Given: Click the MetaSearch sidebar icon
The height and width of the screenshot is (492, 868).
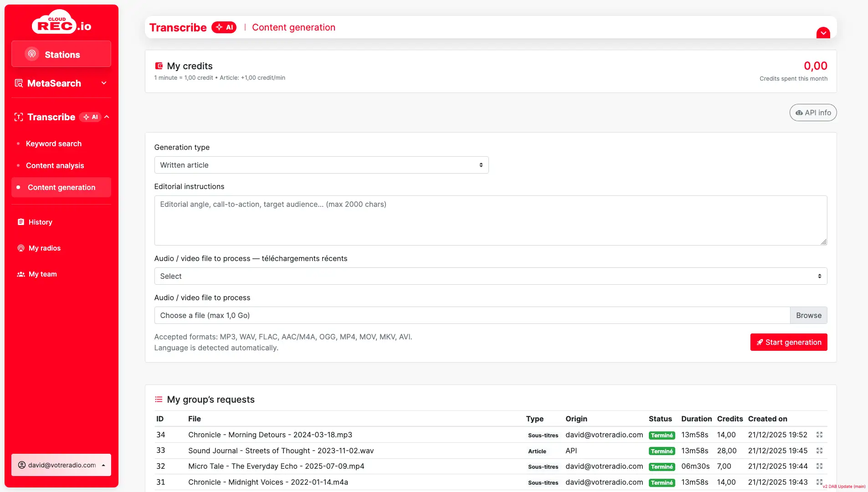Looking at the screenshot, I should click(18, 83).
